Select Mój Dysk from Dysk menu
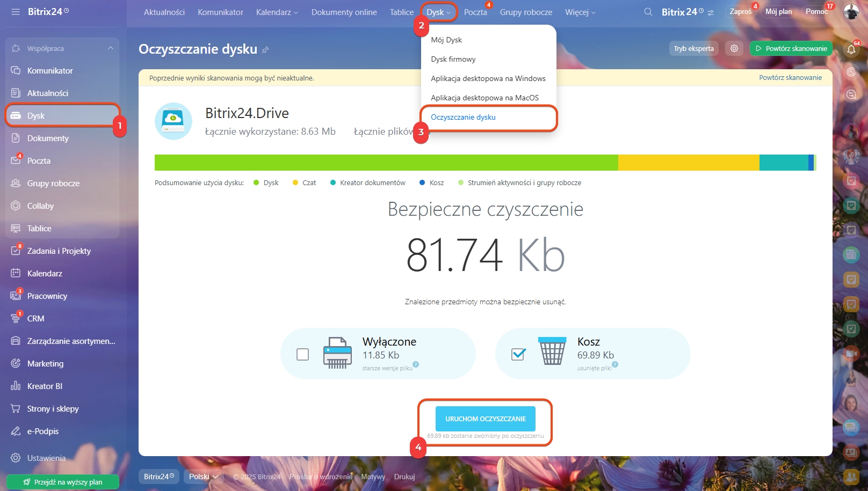Viewport: 868px width, 491px height. [x=446, y=40]
